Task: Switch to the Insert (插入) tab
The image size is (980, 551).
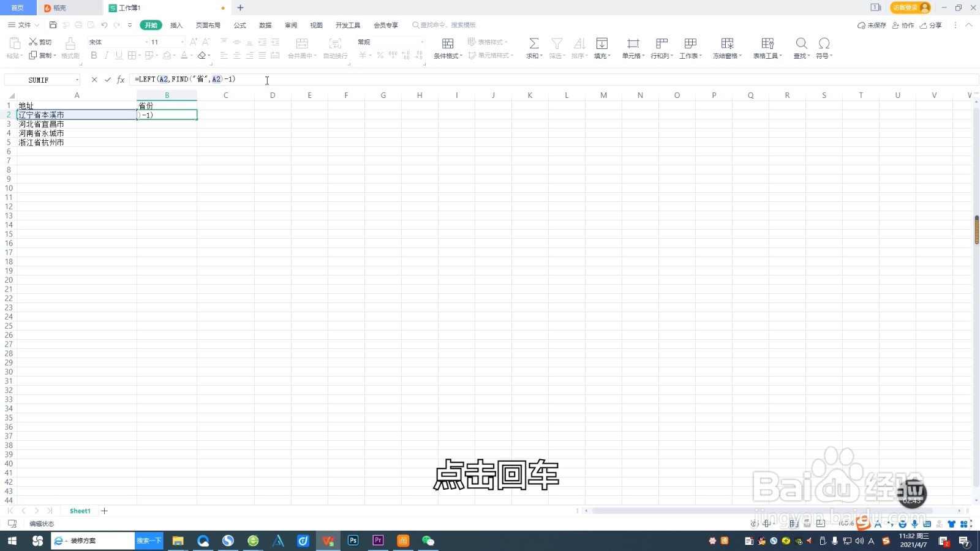Action: 176,25
